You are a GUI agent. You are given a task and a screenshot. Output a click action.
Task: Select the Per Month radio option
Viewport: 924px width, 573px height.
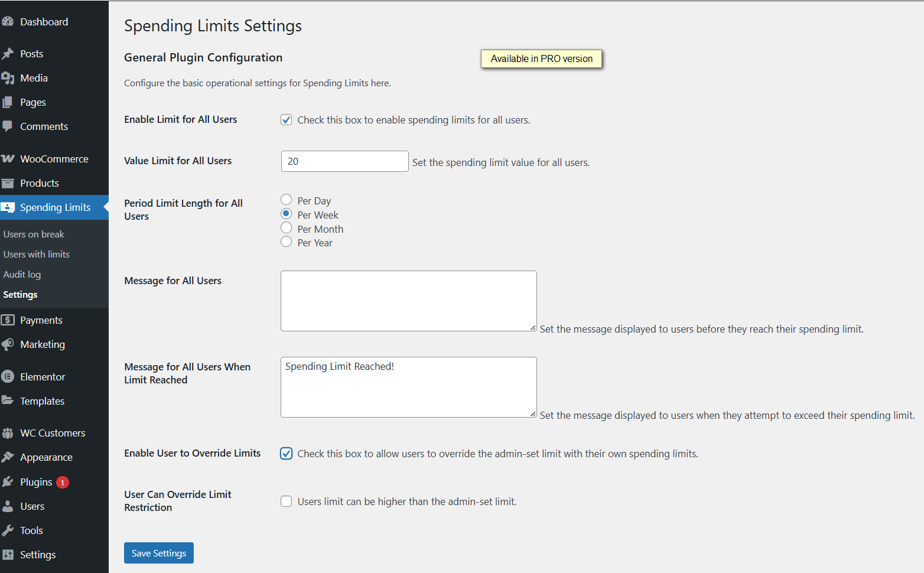287,228
